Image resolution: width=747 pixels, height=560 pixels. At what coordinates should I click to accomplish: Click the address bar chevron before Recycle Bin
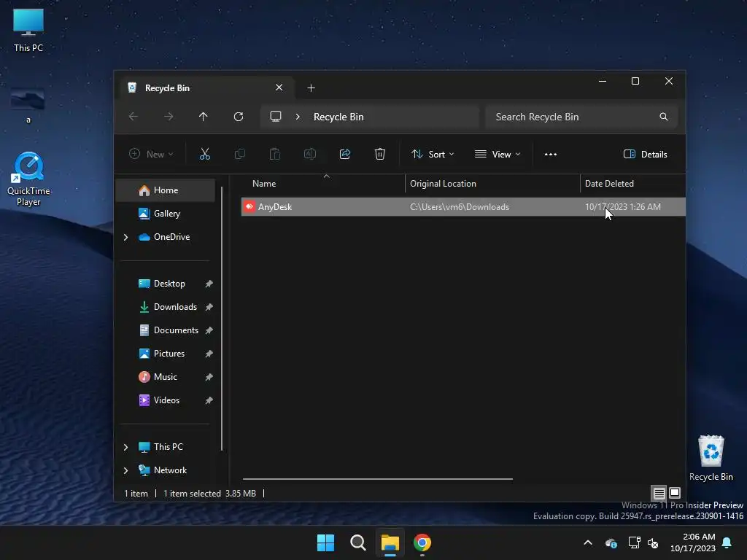coord(298,117)
